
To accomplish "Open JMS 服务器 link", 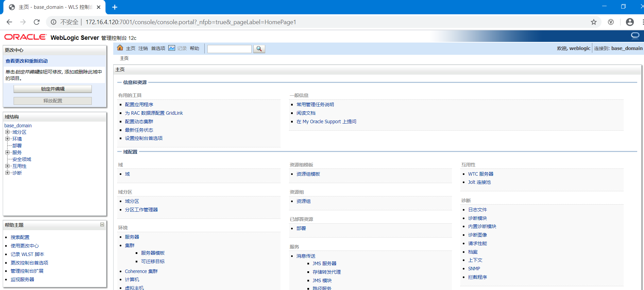I will [325, 263].
